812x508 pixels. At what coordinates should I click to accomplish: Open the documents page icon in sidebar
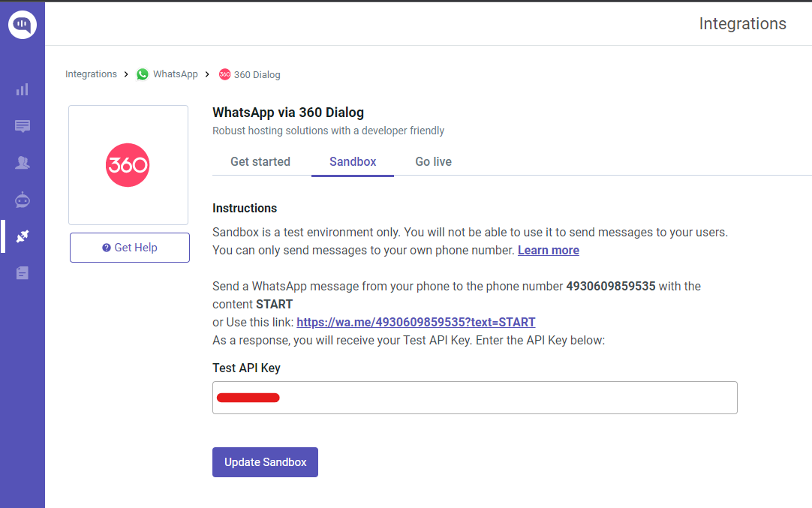pos(23,273)
